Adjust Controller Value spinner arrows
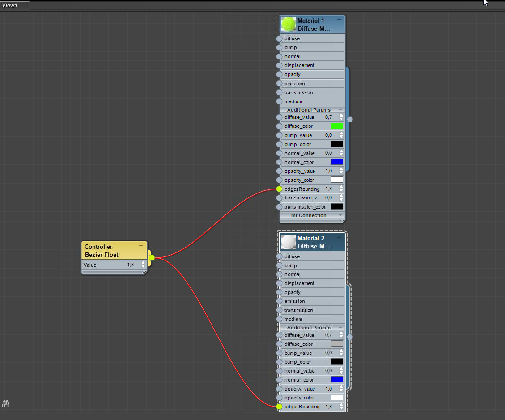This screenshot has width=505, height=420. pos(143,265)
